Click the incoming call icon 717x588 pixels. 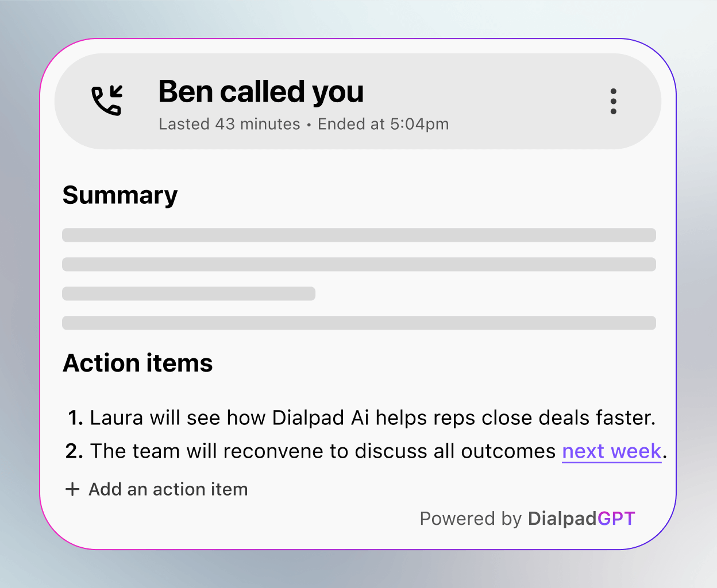[x=107, y=100]
